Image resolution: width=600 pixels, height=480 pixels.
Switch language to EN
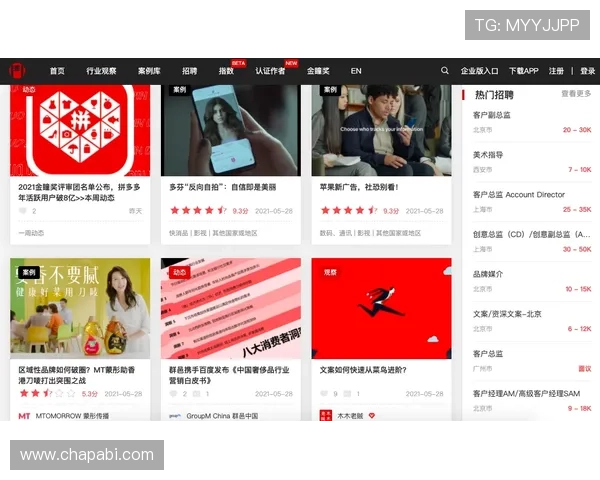pos(356,71)
